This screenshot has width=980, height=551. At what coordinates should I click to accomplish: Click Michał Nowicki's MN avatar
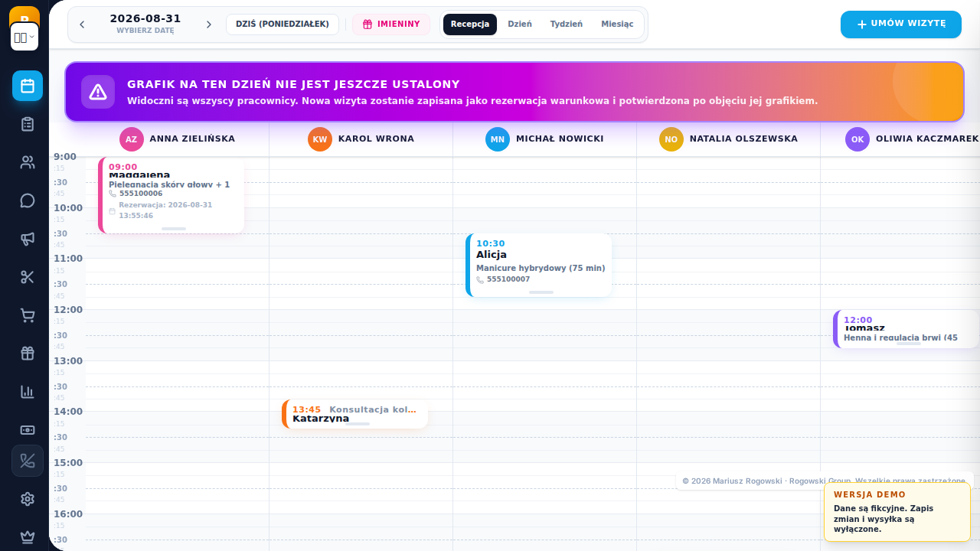[498, 139]
